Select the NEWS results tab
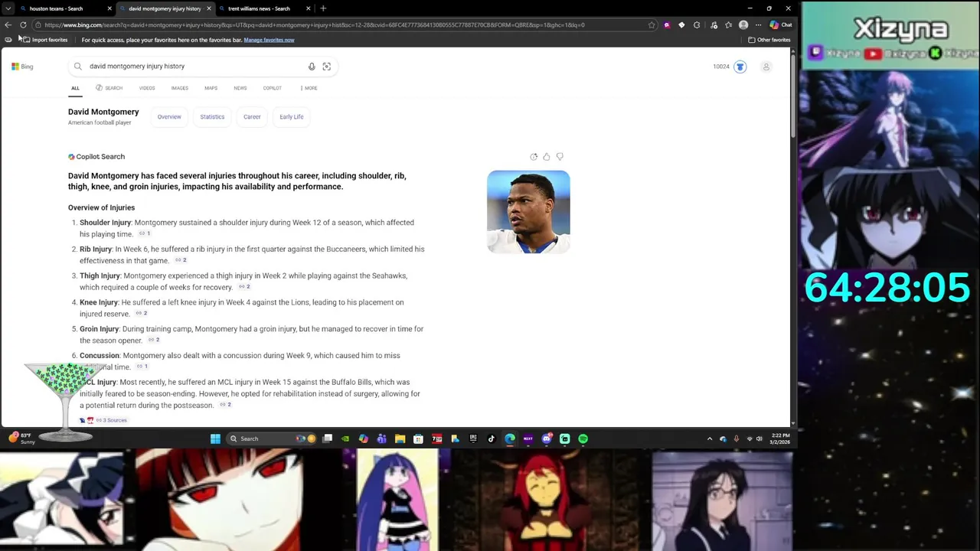This screenshot has width=980, height=551. 240,88
